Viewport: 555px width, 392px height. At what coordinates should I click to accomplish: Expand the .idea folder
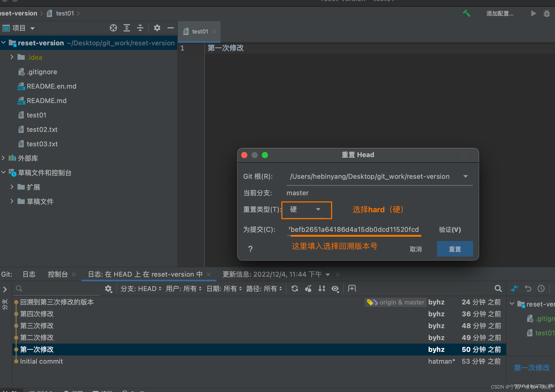(x=12, y=57)
